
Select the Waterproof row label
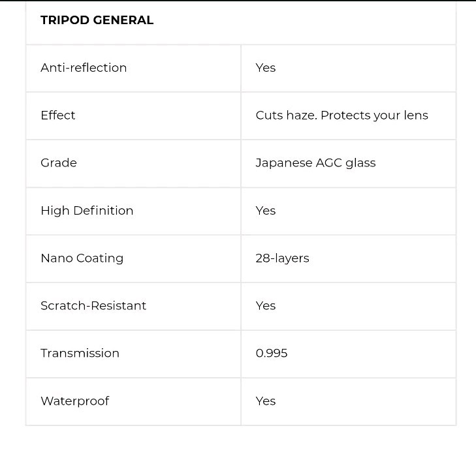pos(74,401)
